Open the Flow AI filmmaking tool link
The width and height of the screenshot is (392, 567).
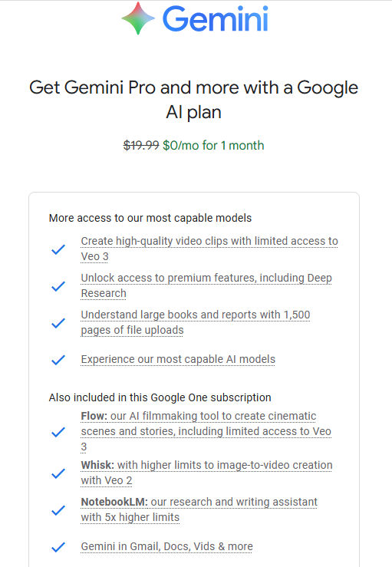(x=206, y=431)
